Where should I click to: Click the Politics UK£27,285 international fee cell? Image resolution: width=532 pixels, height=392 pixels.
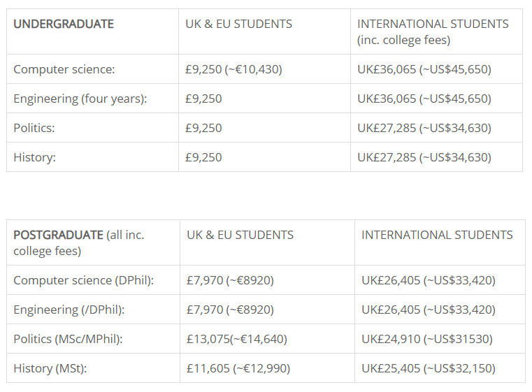424,128
